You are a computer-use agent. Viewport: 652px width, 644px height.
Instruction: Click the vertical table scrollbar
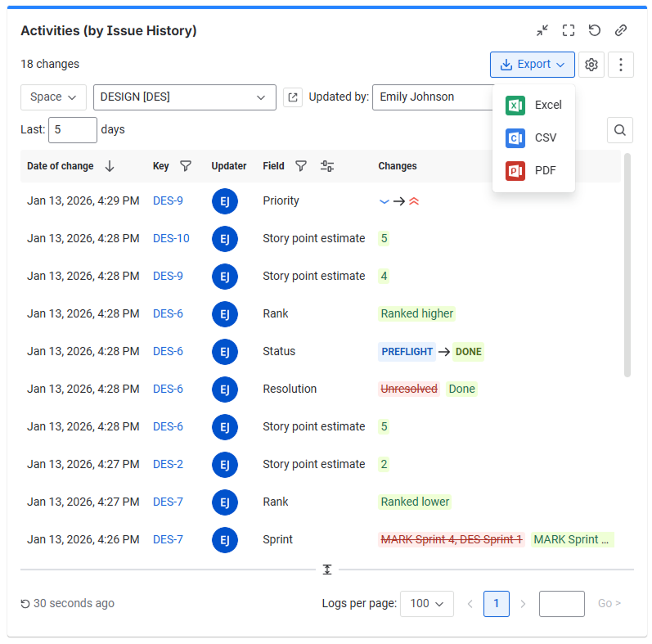627,265
